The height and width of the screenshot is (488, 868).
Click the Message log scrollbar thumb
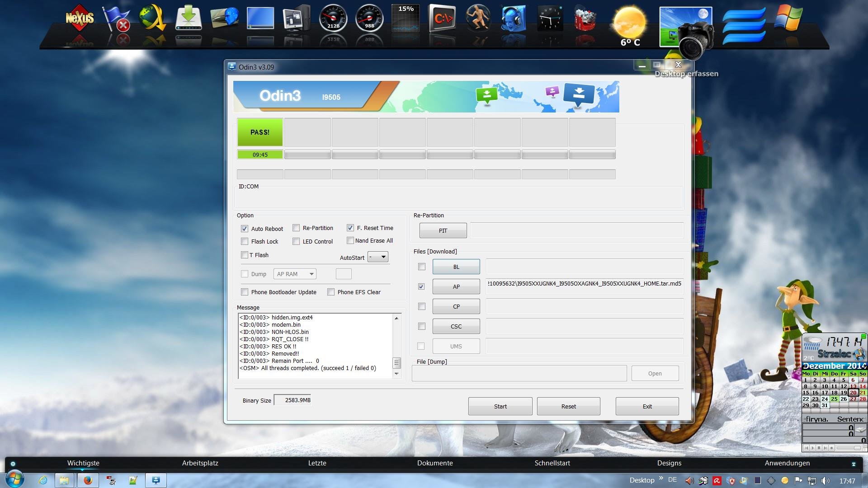[x=396, y=363]
